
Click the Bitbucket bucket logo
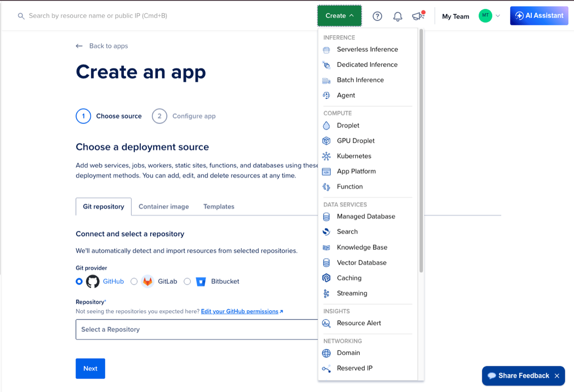click(x=201, y=282)
